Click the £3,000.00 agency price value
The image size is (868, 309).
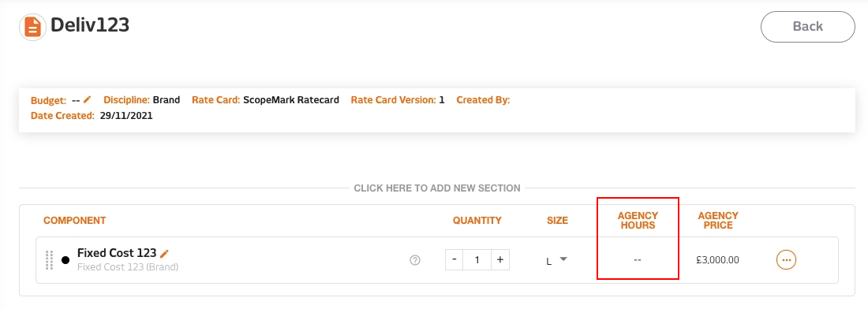pyautogui.click(x=718, y=260)
